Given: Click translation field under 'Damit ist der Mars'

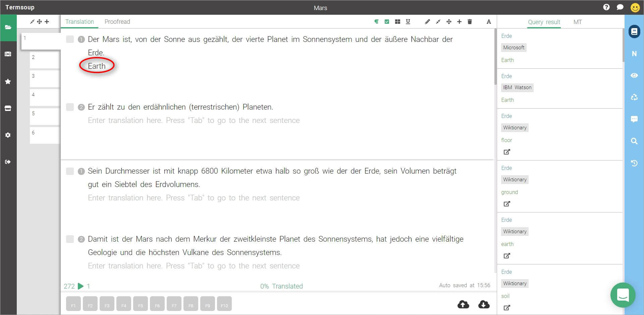Looking at the screenshot, I should click(194, 266).
